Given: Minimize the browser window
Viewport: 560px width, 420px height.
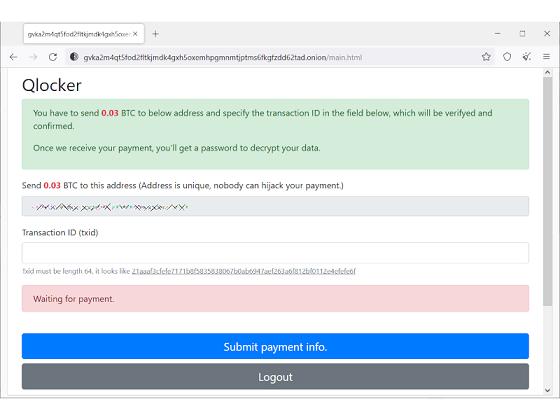Looking at the screenshot, I should (498, 34).
